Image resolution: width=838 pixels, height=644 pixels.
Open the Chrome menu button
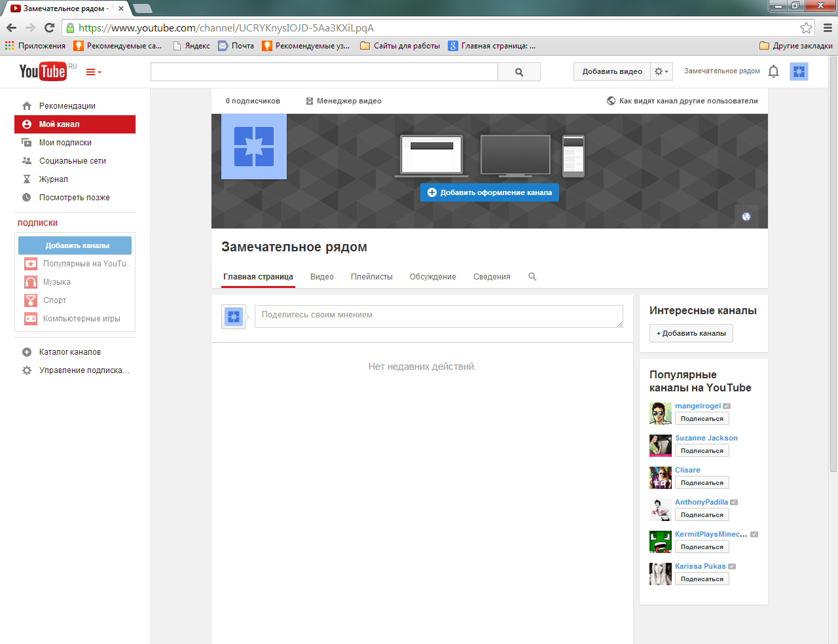pos(828,27)
